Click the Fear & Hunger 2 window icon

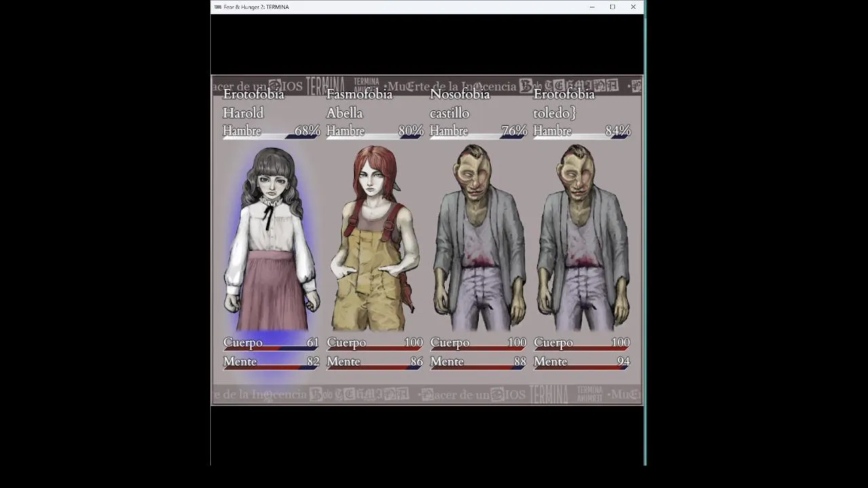pos(218,7)
